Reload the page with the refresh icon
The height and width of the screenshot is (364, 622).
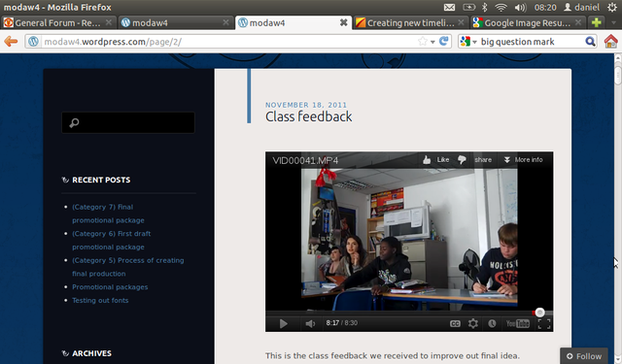pyautogui.click(x=444, y=41)
